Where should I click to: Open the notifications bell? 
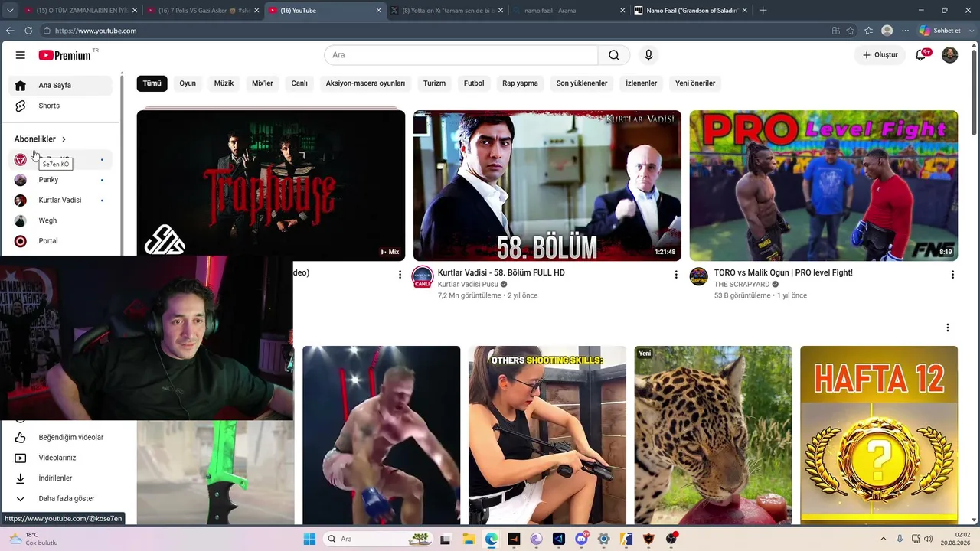click(x=921, y=55)
